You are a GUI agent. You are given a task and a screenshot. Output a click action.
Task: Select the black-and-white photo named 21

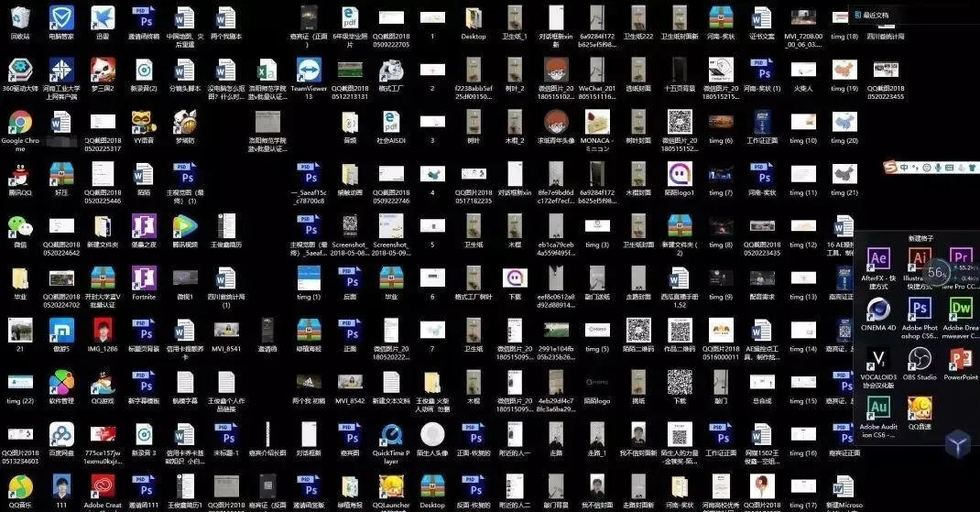[x=20, y=330]
